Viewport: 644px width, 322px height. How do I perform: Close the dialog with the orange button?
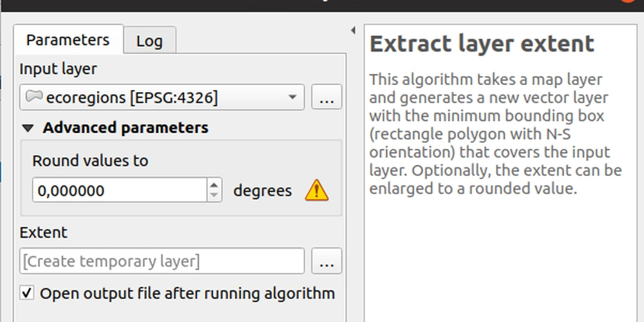point(625,3)
